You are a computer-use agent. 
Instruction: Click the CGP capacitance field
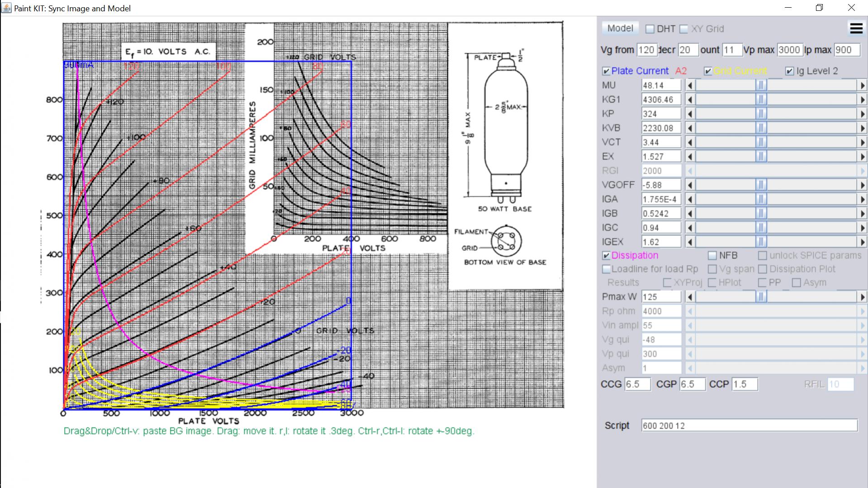point(692,384)
